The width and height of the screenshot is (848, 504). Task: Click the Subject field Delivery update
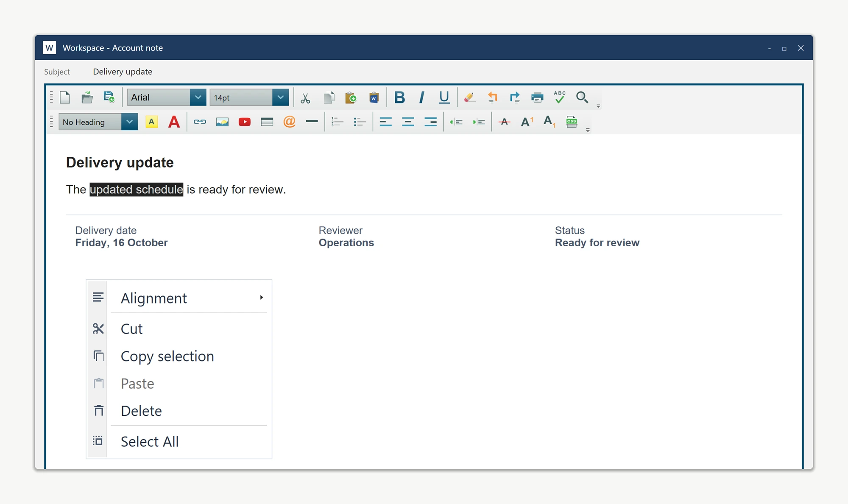[123, 72]
